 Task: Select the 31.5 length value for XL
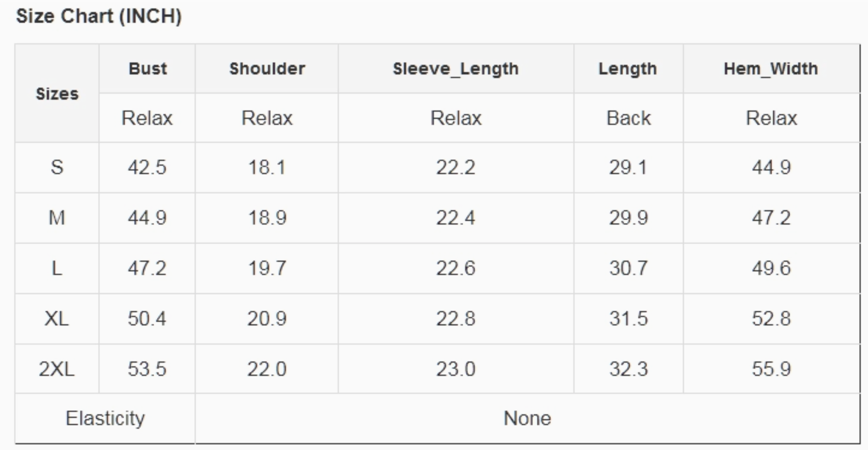(x=628, y=319)
